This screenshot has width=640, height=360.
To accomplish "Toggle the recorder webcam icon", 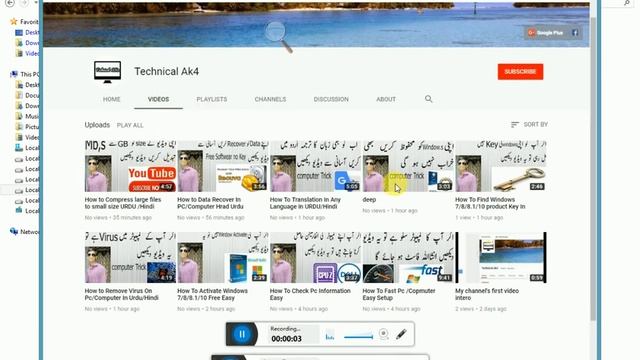I will tap(383, 334).
